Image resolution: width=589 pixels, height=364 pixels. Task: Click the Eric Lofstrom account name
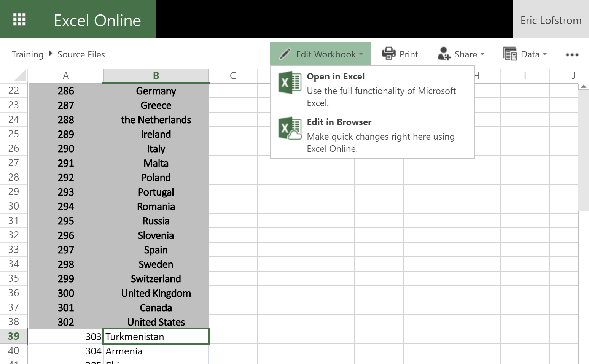pos(551,20)
